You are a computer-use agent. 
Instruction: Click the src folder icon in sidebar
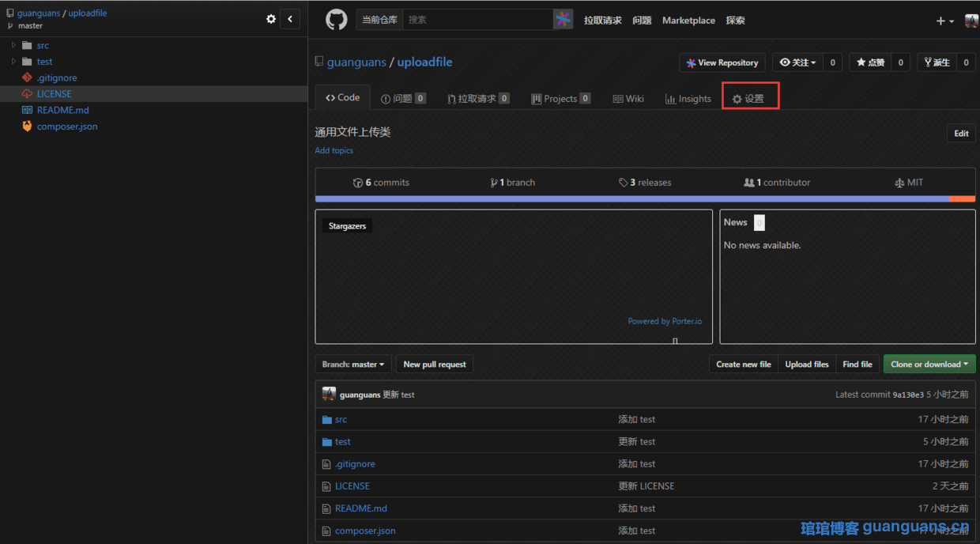[27, 45]
